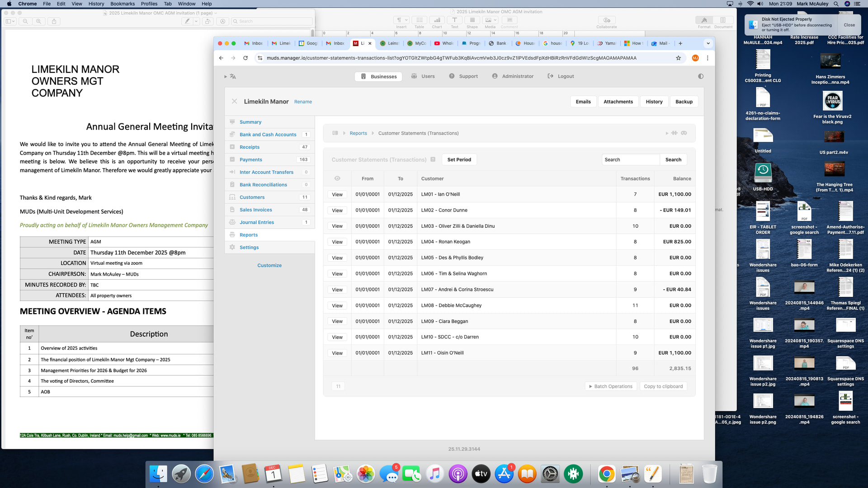Expand the Batch Operations dropdown

611,386
